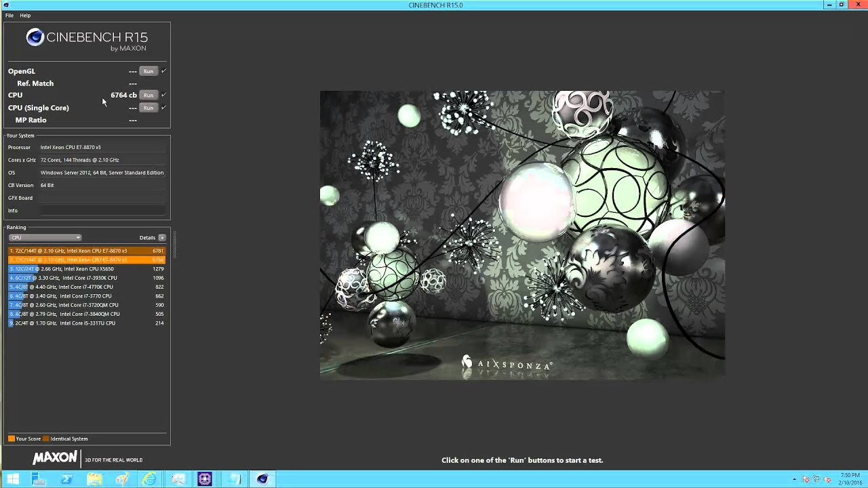Screen dimensions: 868x488
Task: Select the Intel Core i7-3720QM row
Action: tap(86, 305)
